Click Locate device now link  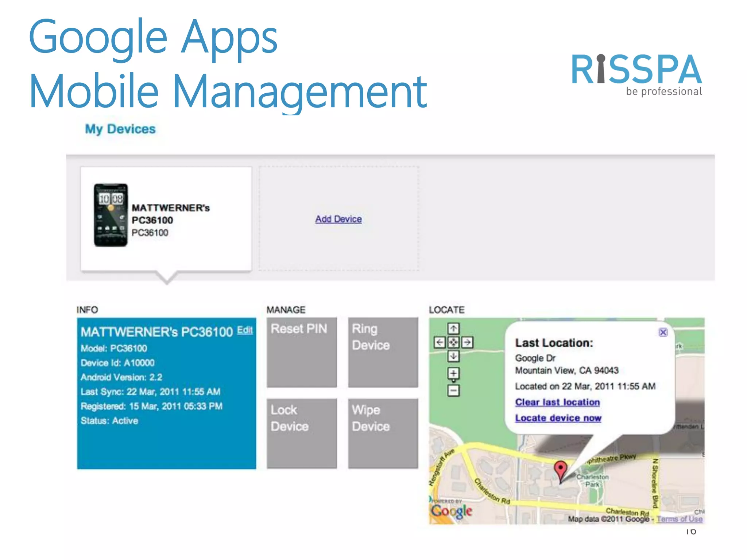558,418
